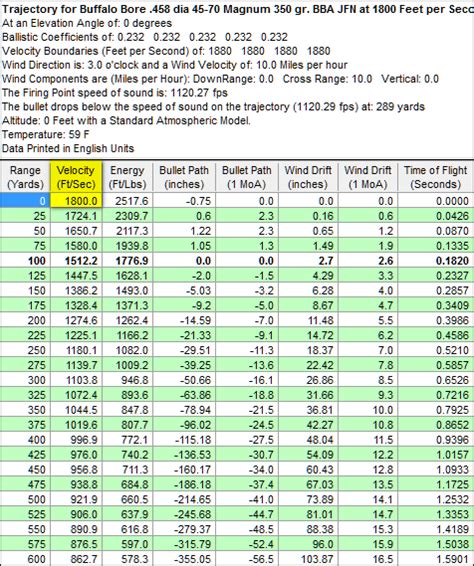Click wind drift value 96.0
The image size is (474, 566).
[x=308, y=544]
